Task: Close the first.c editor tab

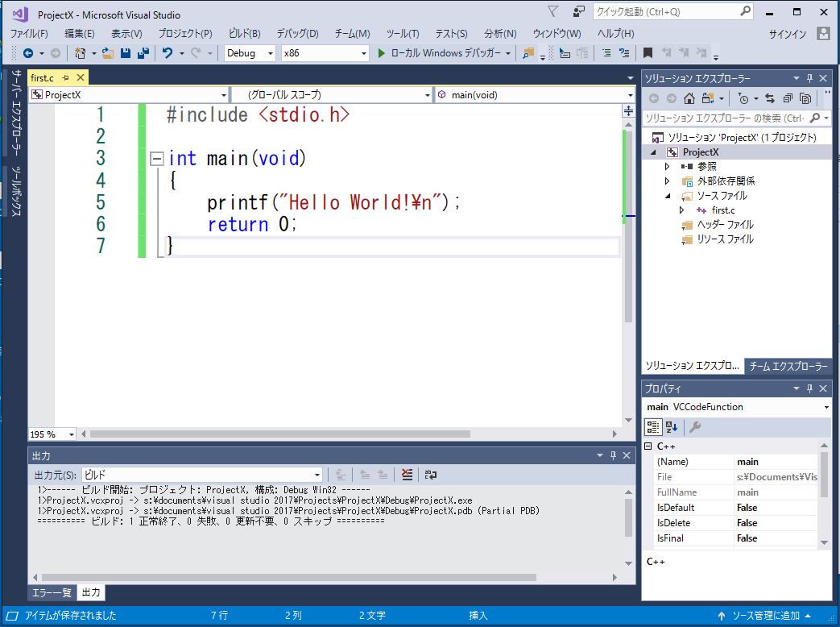Action: [81, 77]
